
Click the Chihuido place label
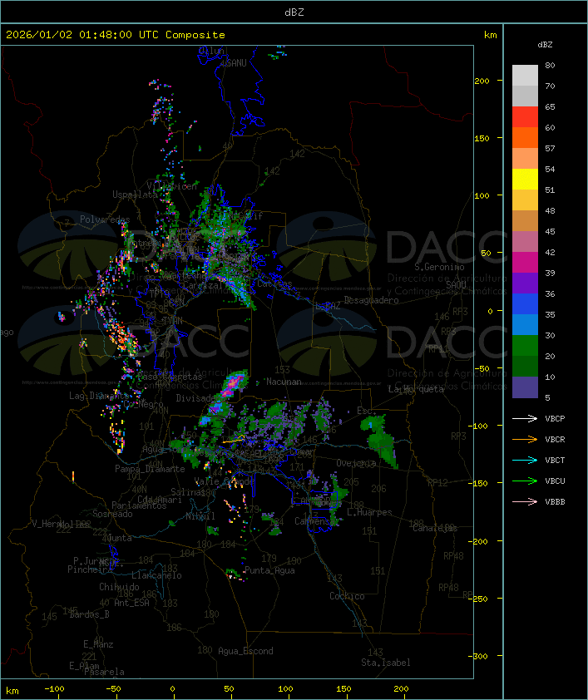[x=119, y=587]
